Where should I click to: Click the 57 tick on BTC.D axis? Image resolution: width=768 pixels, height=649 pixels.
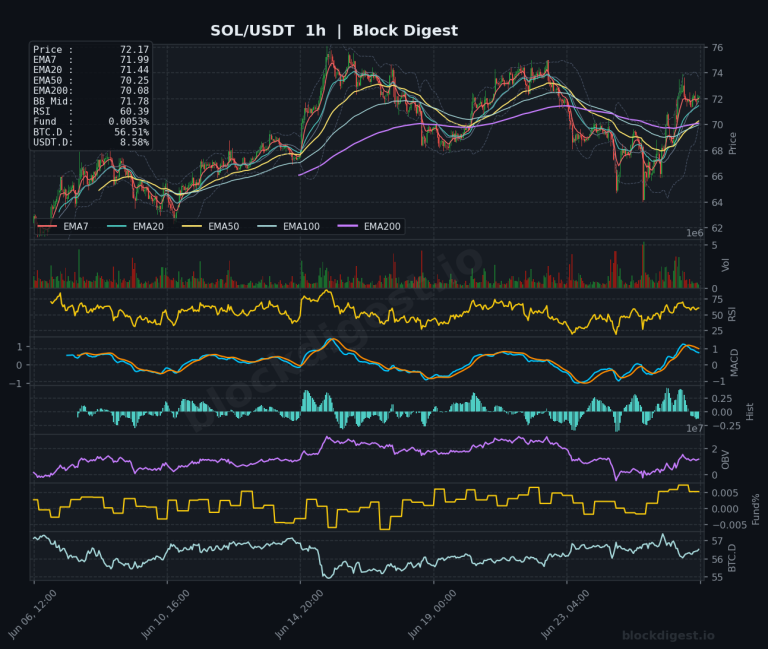pyautogui.click(x=717, y=541)
